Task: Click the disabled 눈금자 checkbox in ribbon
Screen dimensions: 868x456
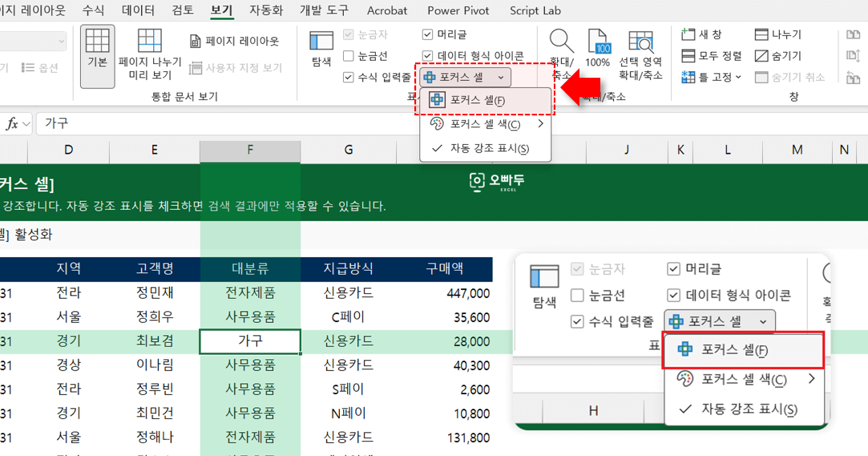Action: (348, 34)
